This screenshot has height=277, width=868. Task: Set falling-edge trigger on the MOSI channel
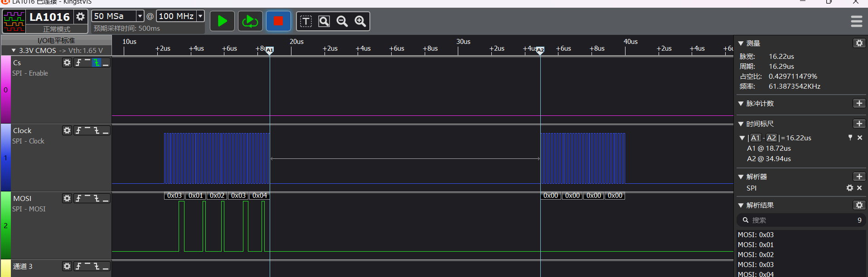pos(97,198)
